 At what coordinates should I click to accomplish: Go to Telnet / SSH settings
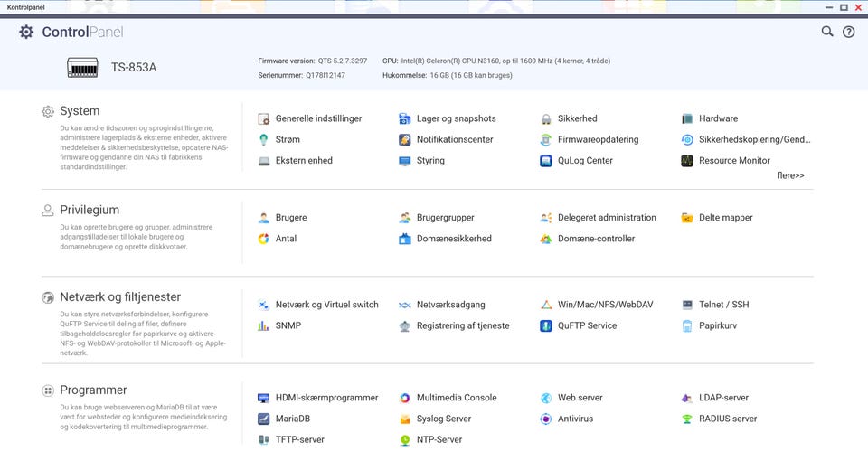coord(723,305)
